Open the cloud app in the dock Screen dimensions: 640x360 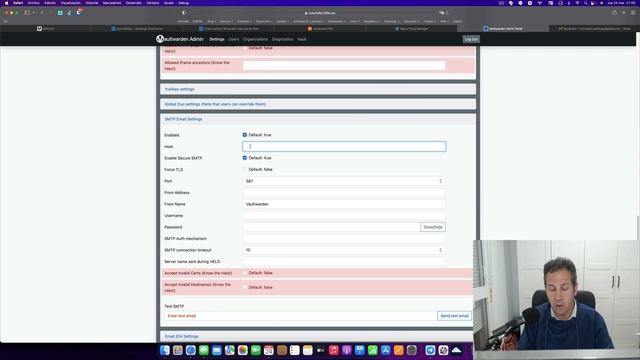pyautogui.click(x=456, y=350)
